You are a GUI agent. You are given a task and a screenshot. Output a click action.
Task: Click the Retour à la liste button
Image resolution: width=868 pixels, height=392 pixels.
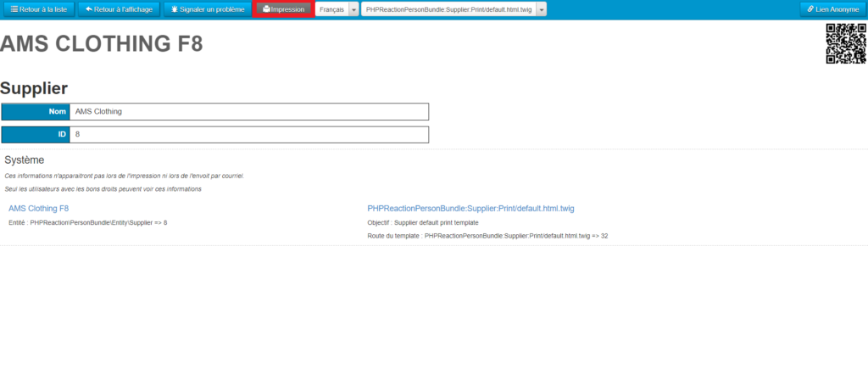[39, 9]
